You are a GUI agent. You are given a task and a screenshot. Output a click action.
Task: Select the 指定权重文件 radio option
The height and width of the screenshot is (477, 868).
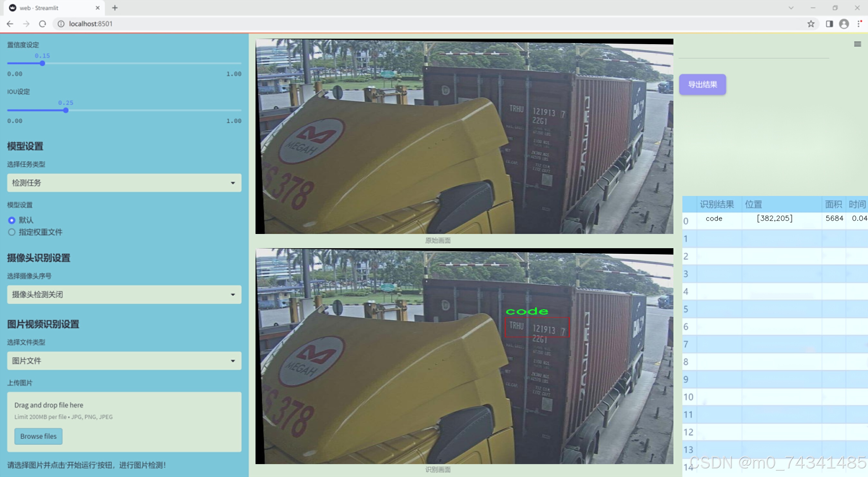click(x=12, y=232)
